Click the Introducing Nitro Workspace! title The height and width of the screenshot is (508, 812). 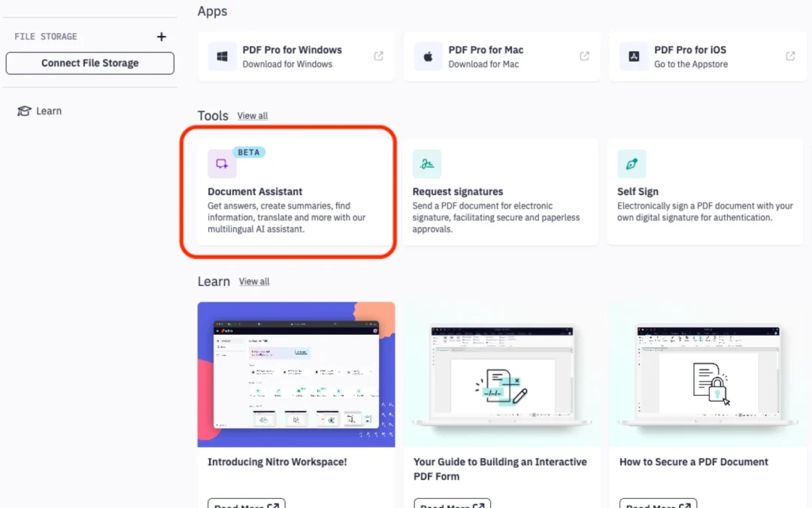click(x=277, y=462)
